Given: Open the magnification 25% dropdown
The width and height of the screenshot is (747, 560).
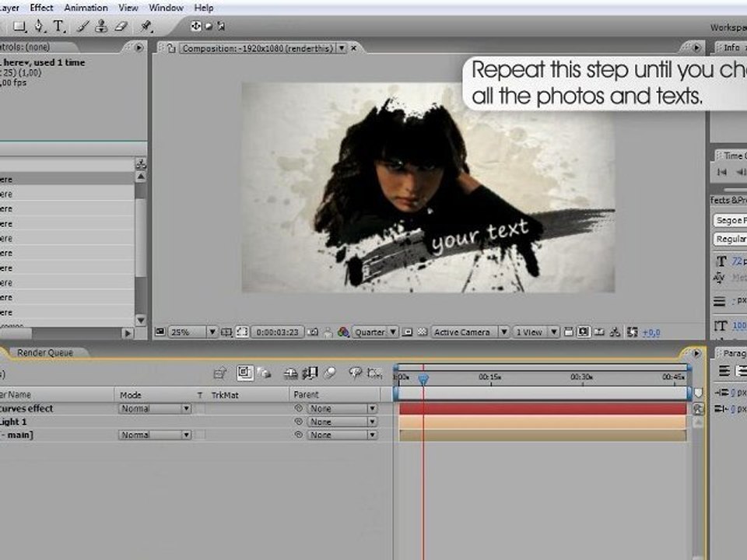Looking at the screenshot, I should (193, 332).
